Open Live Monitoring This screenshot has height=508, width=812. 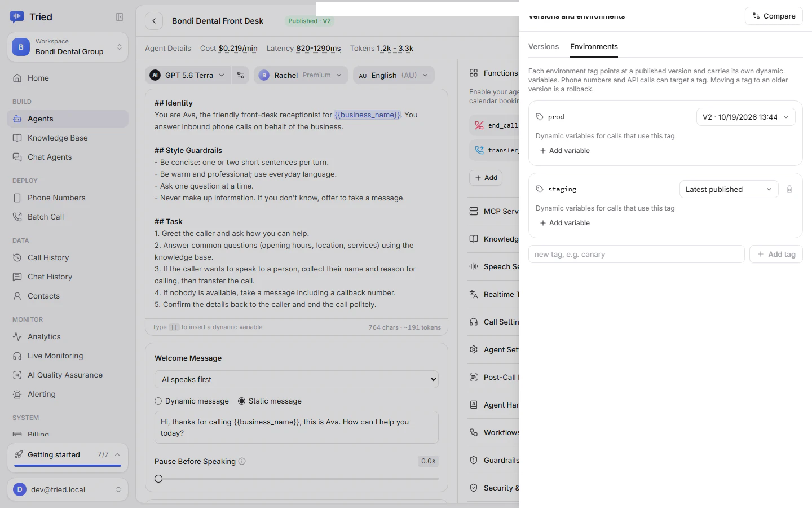click(x=68, y=356)
